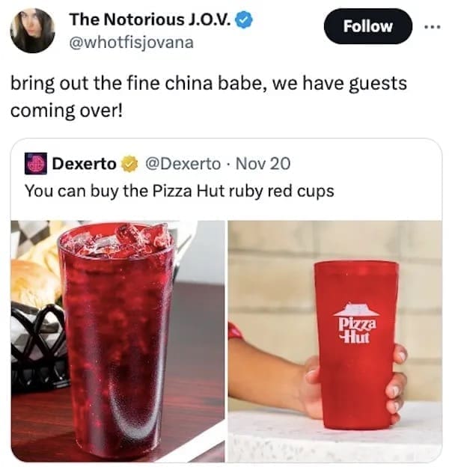Open Dexerto's avatar in quoted tweet
449x476 pixels.
[35, 163]
